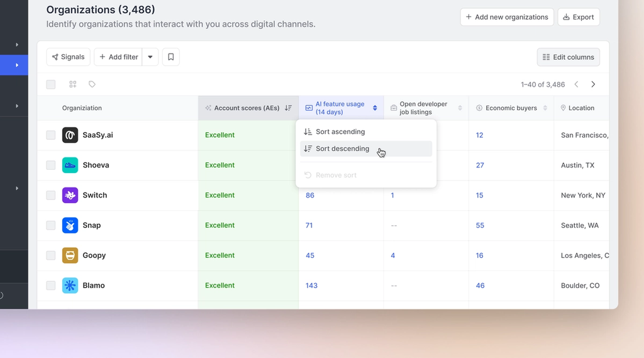The image size is (644, 358).
Task: Click the Goopy logo icon
Action: coord(70,255)
